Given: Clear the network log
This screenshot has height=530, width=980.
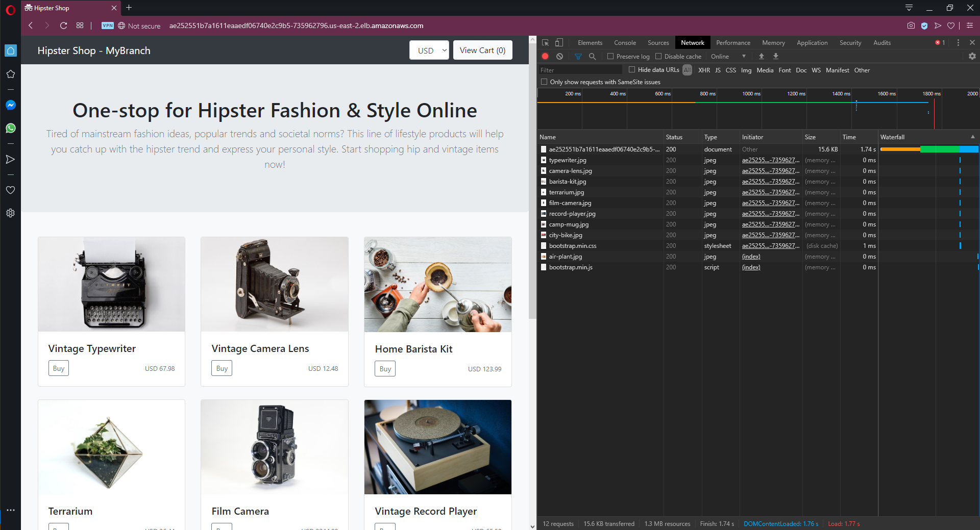Looking at the screenshot, I should [x=560, y=57].
